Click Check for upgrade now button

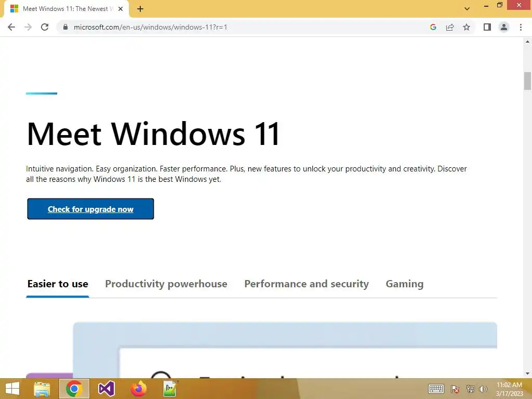90,209
